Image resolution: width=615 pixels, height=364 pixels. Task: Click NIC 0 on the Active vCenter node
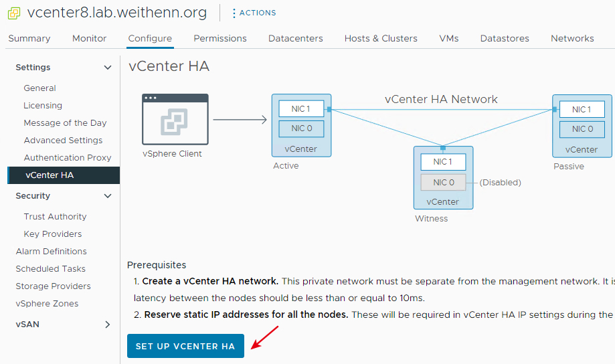pyautogui.click(x=301, y=128)
